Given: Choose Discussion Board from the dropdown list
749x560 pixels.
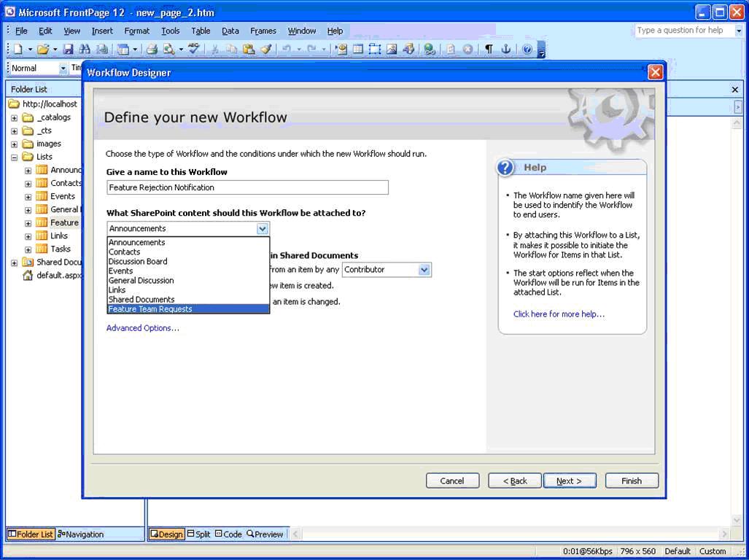Looking at the screenshot, I should point(188,261).
